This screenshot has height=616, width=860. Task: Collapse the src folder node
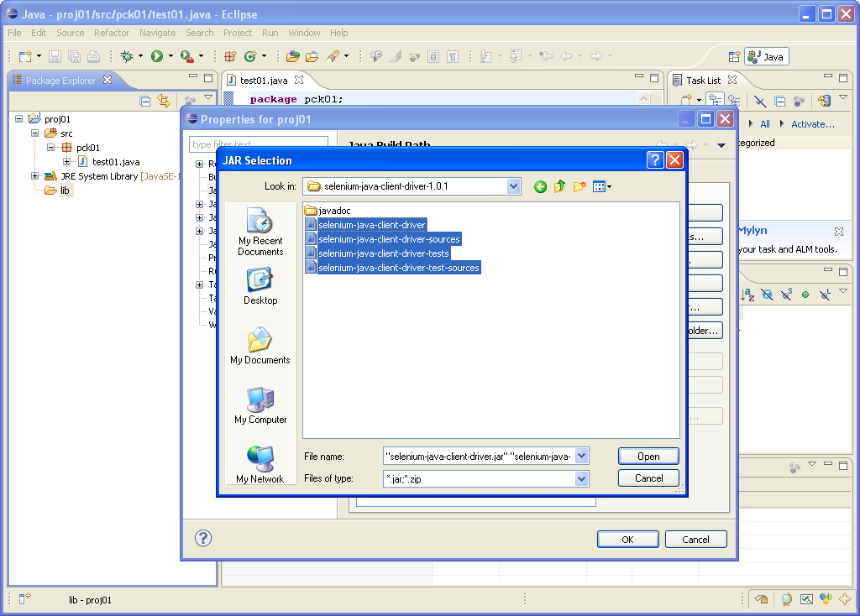34,133
